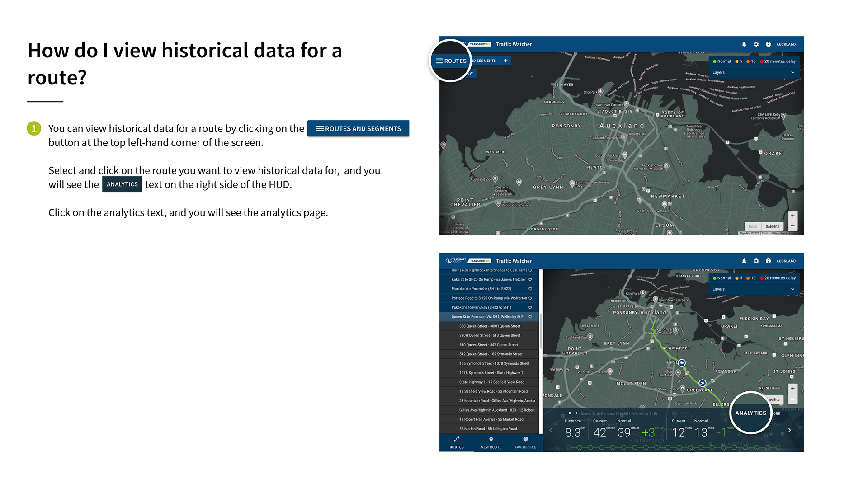Select upper traffic camera marker on green route

(682, 363)
